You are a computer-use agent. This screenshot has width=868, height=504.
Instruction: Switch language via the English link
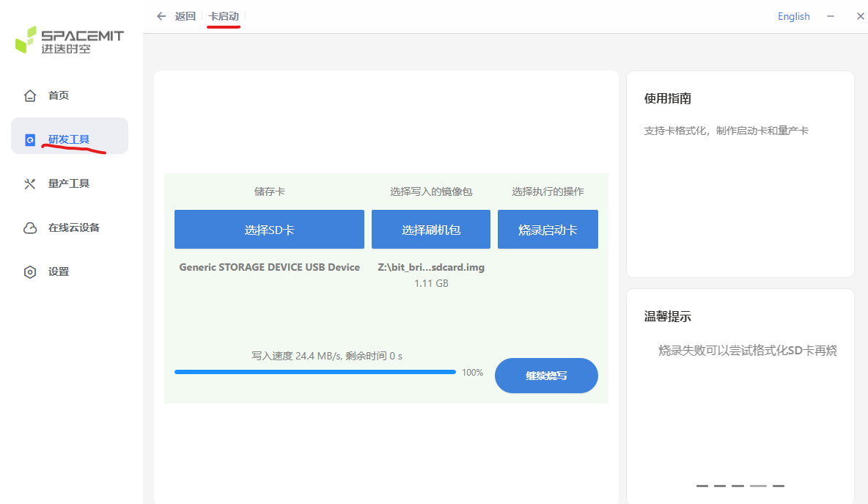click(x=793, y=16)
